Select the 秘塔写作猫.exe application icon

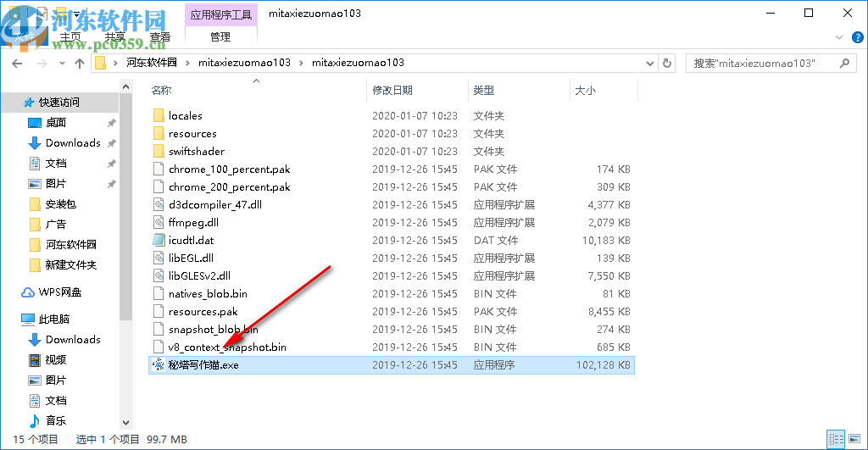click(x=159, y=364)
